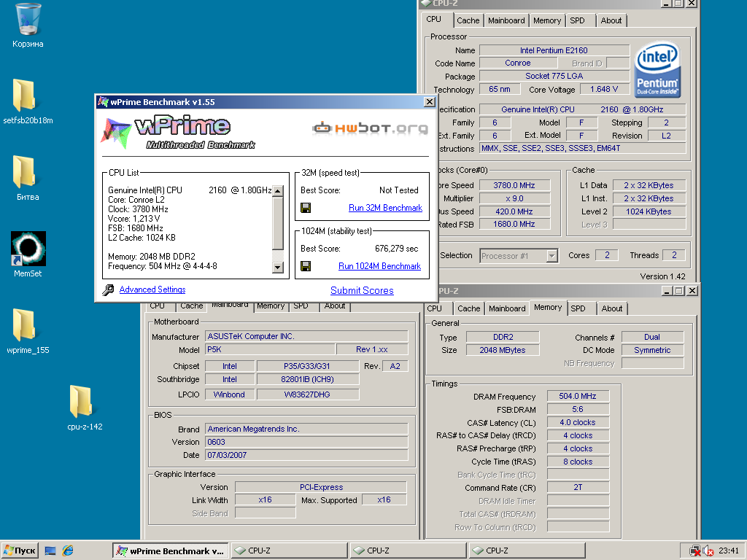Image resolution: width=747 pixels, height=560 pixels.
Task: Launch Internet Explorer from quick launch
Action: (x=68, y=551)
